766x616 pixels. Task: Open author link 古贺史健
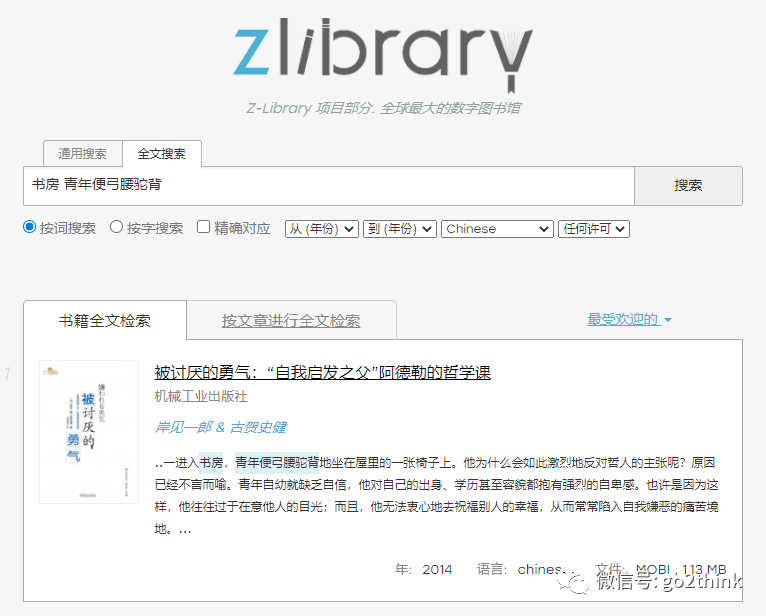point(258,427)
